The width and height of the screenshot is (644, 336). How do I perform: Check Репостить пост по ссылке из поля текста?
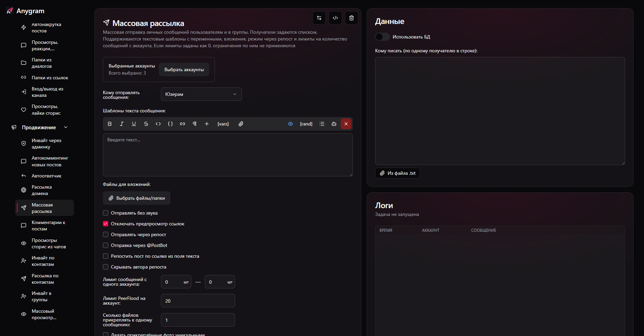(x=106, y=256)
